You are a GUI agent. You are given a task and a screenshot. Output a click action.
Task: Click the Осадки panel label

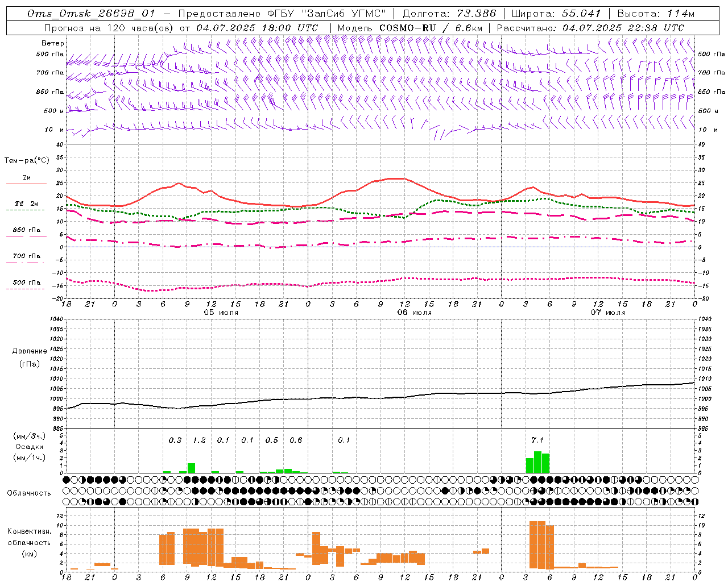[29, 447]
